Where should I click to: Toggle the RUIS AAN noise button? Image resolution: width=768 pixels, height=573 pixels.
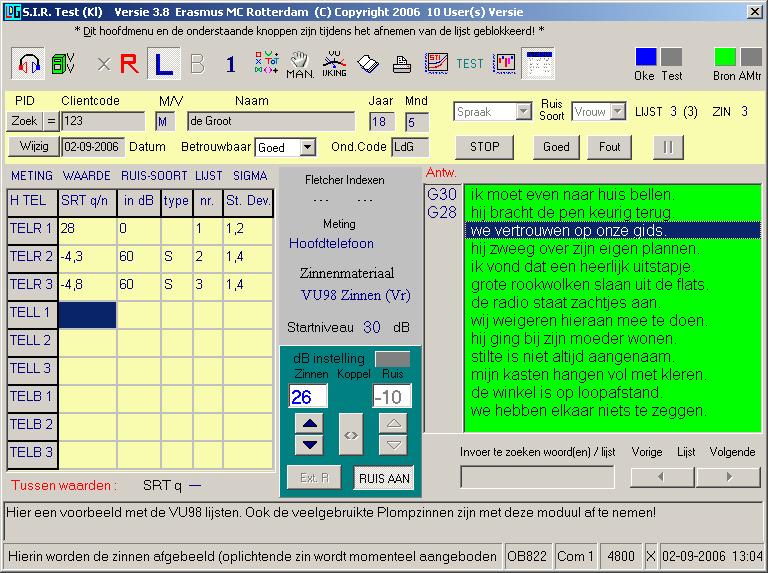(x=384, y=478)
